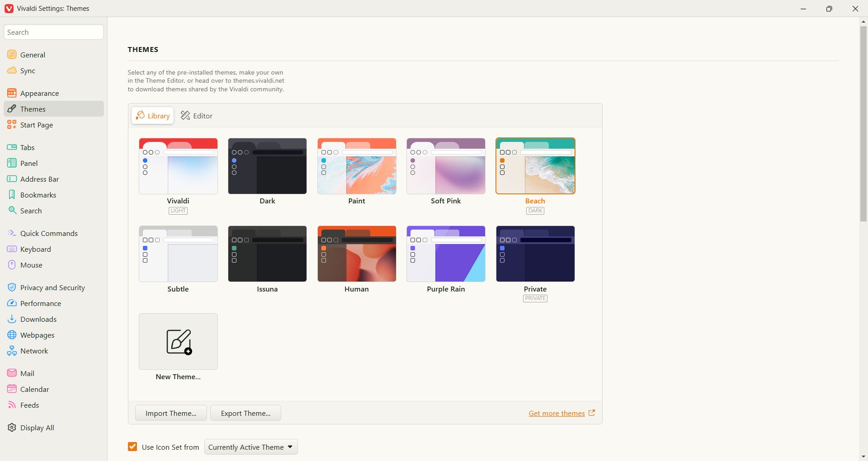
Task: Click the Display All gear icon
Action: tap(12, 428)
